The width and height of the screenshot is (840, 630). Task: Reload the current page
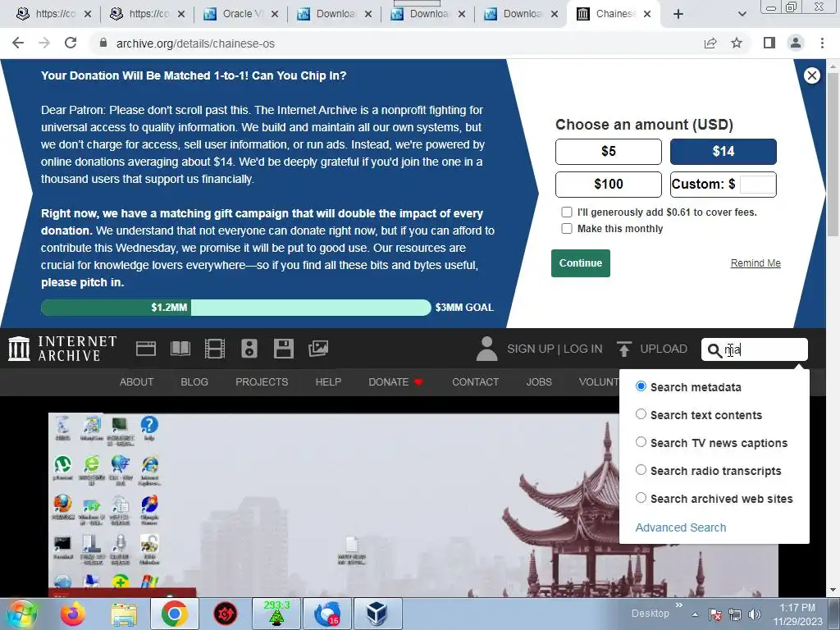click(71, 43)
